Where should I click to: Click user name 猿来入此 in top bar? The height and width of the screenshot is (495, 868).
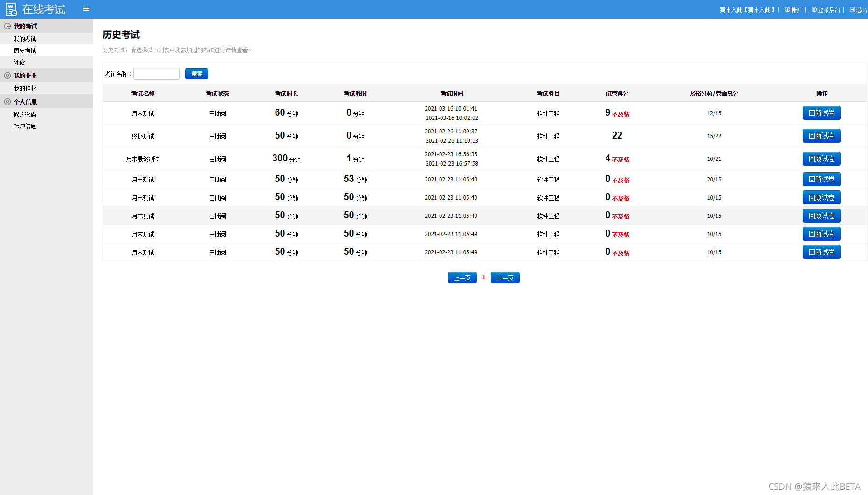747,10
